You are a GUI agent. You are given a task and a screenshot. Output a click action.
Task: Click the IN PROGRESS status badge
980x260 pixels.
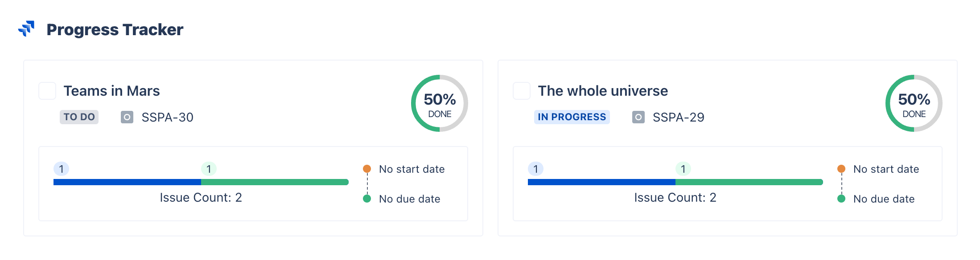point(572,117)
